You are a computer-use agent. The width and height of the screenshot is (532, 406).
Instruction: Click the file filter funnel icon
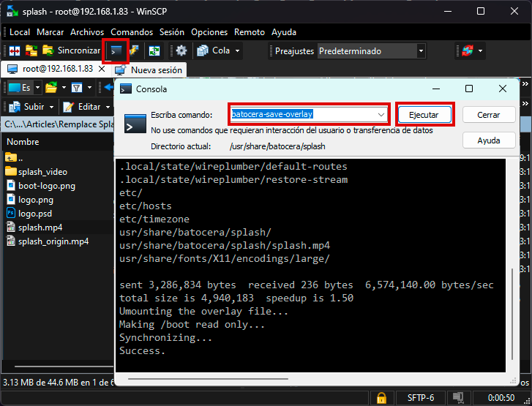(77, 88)
